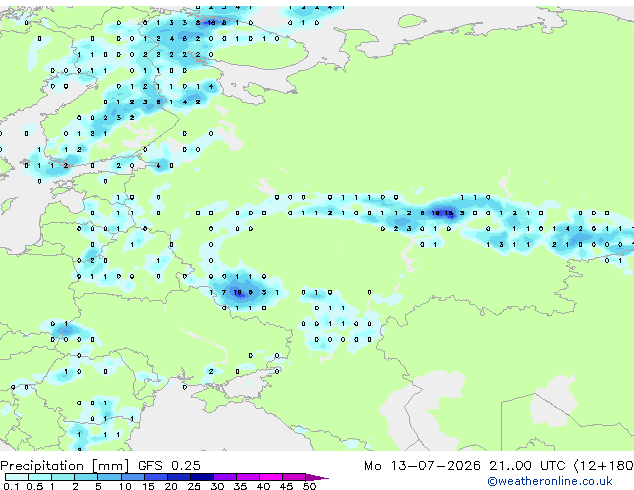Viewport: 634px width, 490px height.
Task: Click the 0.1–0.5 mm palest legend swatch
Action: point(17,477)
